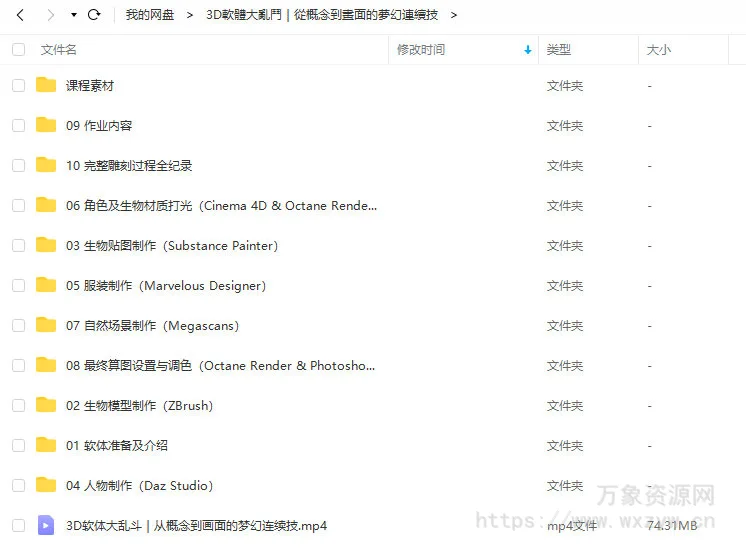This screenshot has width=746, height=555.
Task: Expand breadcrumb chevron after course folder name
Action: [x=454, y=15]
